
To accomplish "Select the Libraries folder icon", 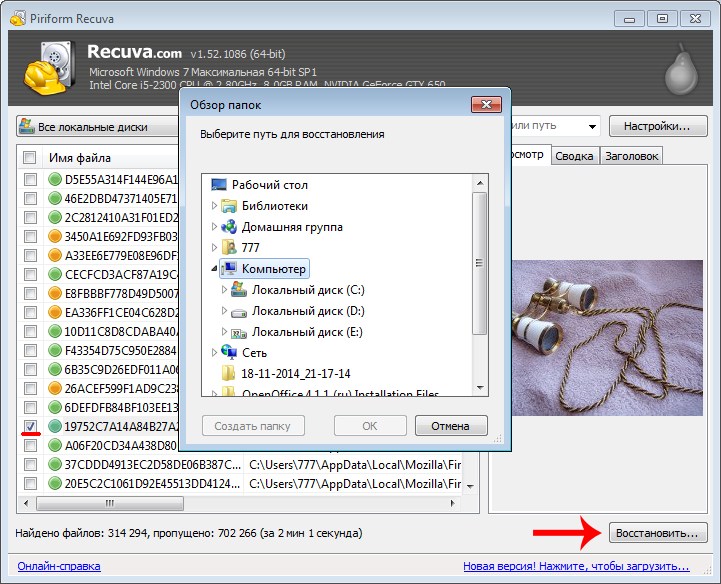I will pos(229,206).
